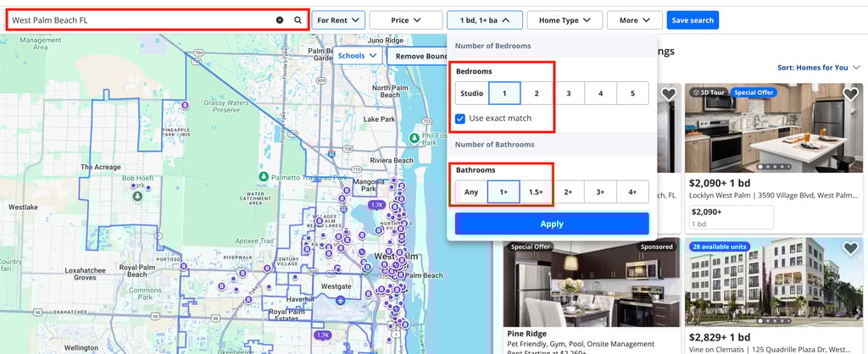Open Locklyn West Palm 3590 Village Blvd link
868x354 pixels.
pos(774,195)
